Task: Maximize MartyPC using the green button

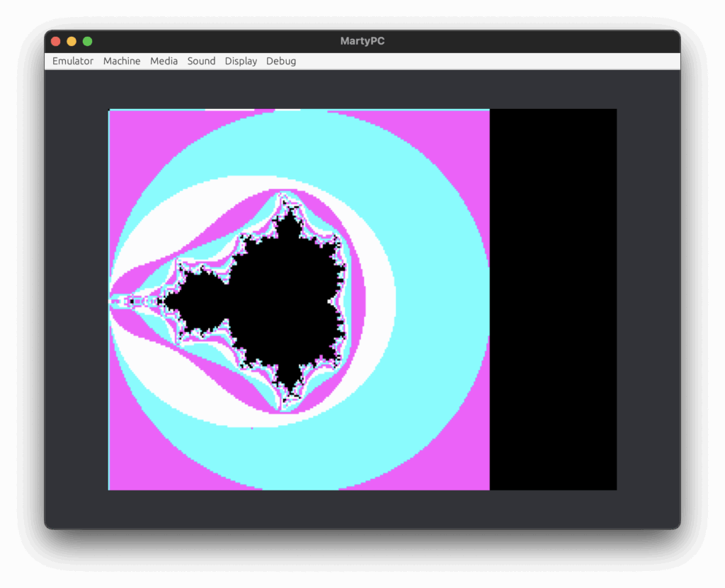Action: (88, 41)
